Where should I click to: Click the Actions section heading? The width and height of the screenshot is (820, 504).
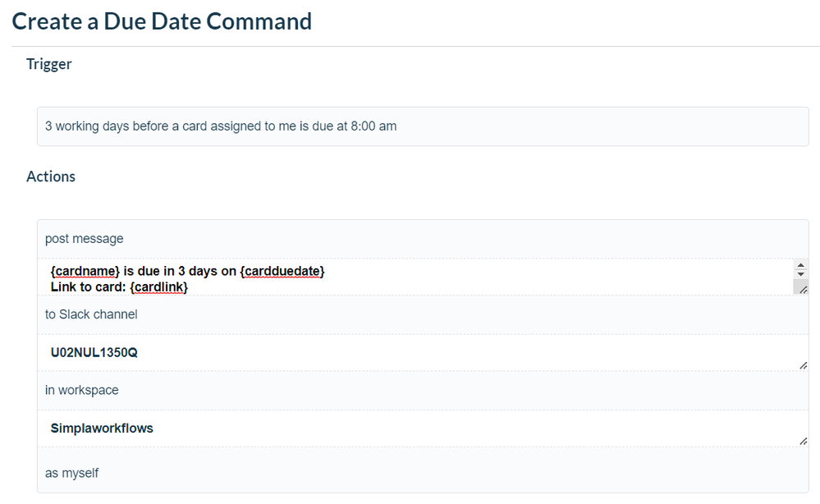pos(51,176)
